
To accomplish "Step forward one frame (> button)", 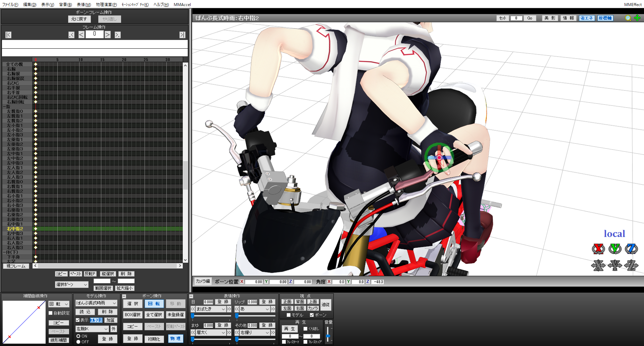I will pyautogui.click(x=107, y=35).
